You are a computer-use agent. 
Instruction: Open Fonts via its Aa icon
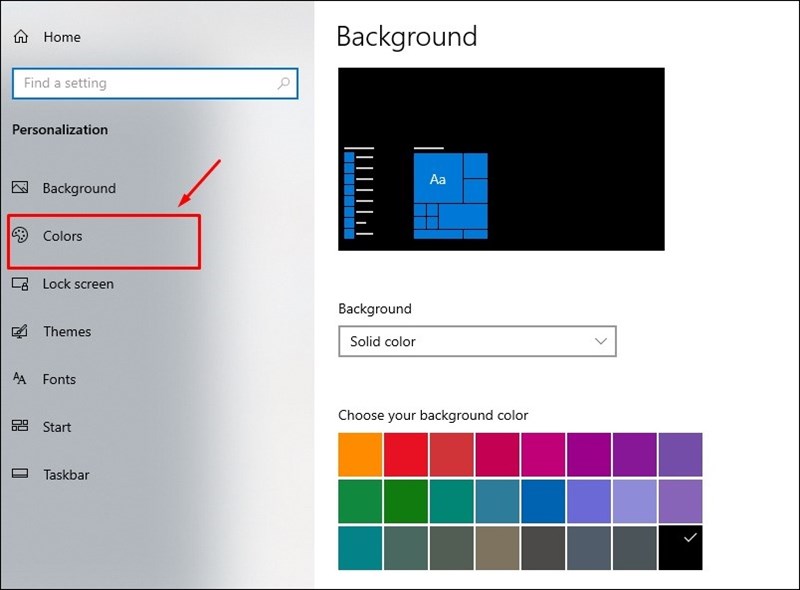21,379
